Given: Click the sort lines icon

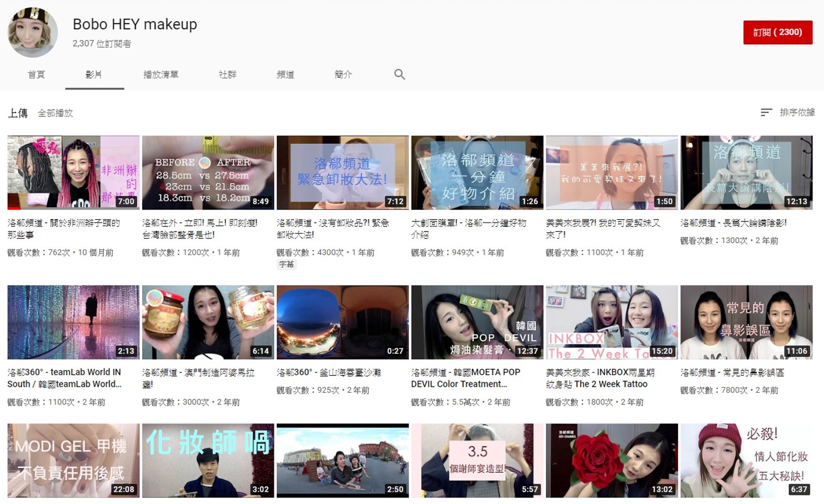Looking at the screenshot, I should click(x=766, y=112).
